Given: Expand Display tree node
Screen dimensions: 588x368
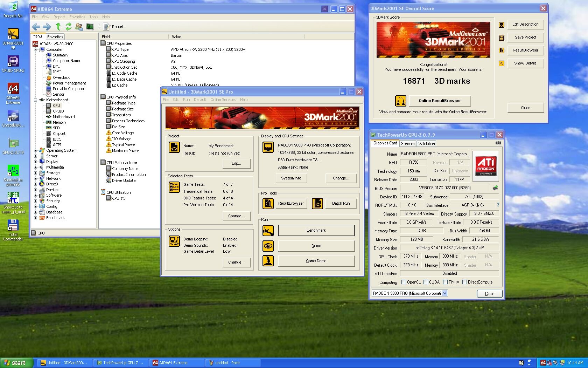Looking at the screenshot, I should tap(35, 162).
